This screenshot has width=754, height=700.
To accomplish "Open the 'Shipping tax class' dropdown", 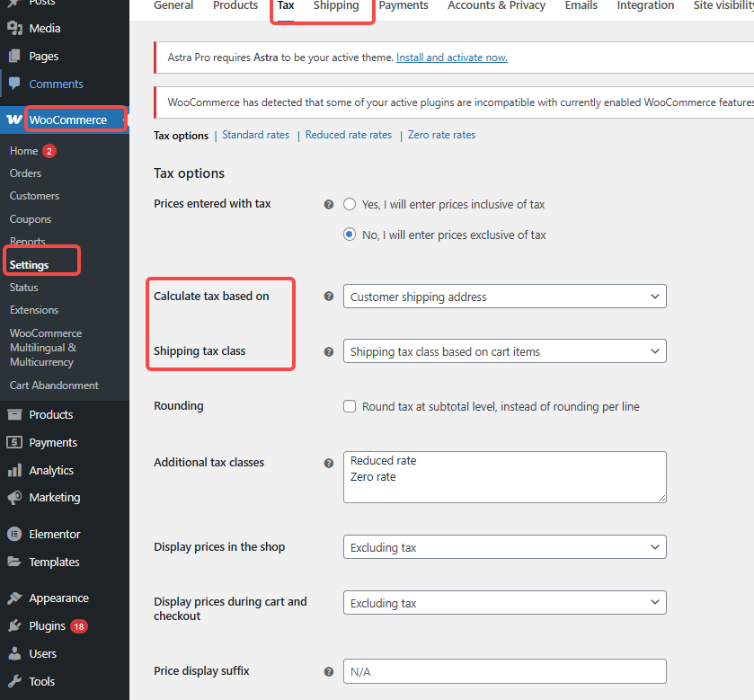I will point(504,350).
